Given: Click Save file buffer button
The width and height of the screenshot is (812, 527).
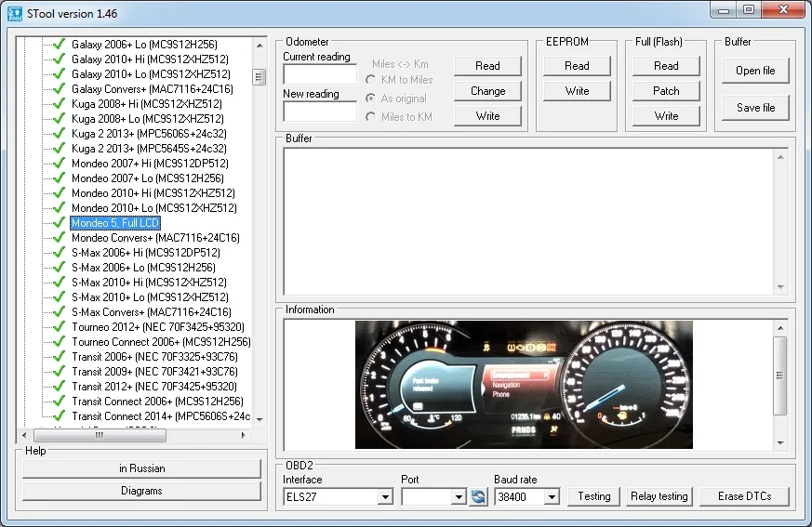Looking at the screenshot, I should click(x=755, y=108).
